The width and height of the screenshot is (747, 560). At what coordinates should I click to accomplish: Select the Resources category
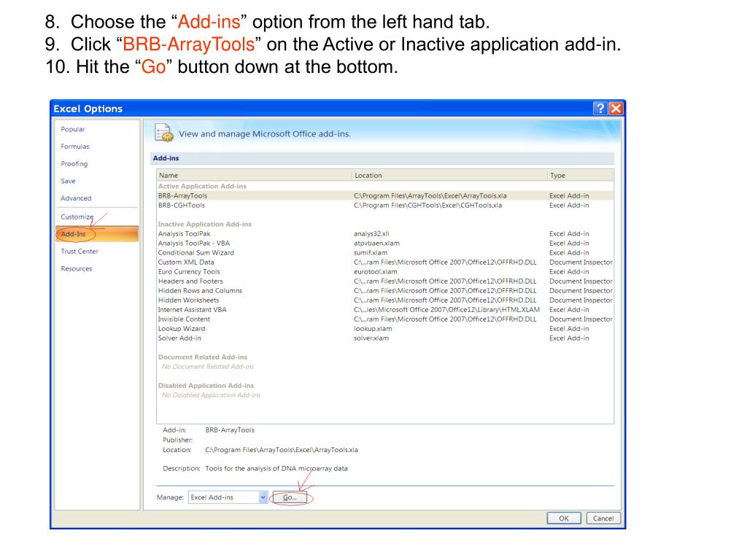[x=76, y=268]
